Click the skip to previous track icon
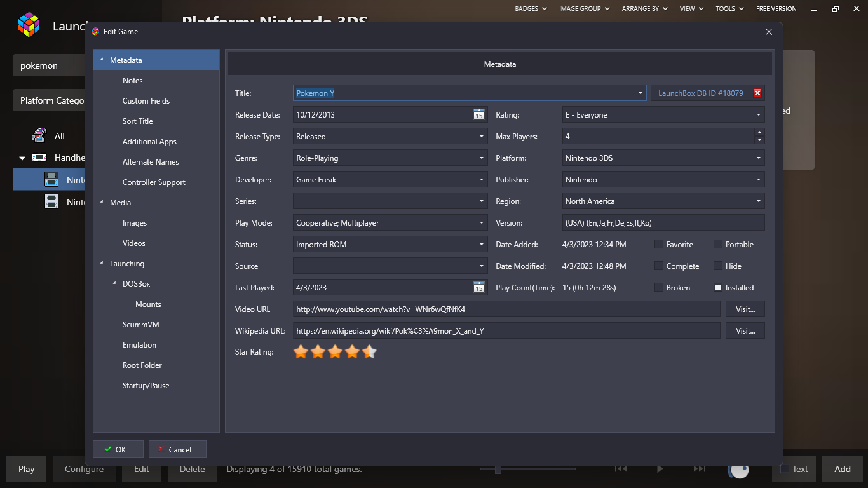Image resolution: width=868 pixels, height=488 pixels. (621, 469)
